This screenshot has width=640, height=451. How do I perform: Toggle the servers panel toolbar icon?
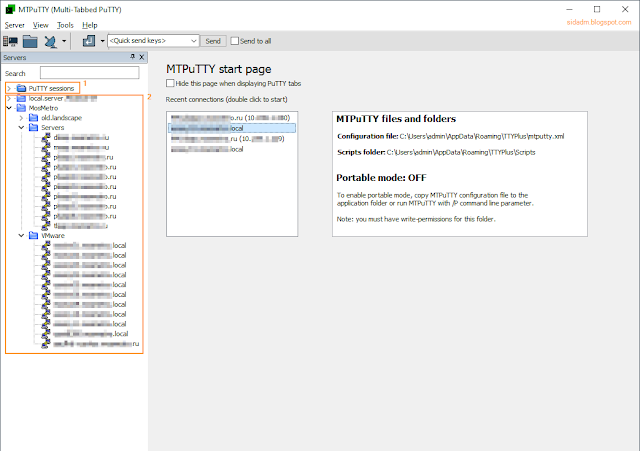coord(10,41)
